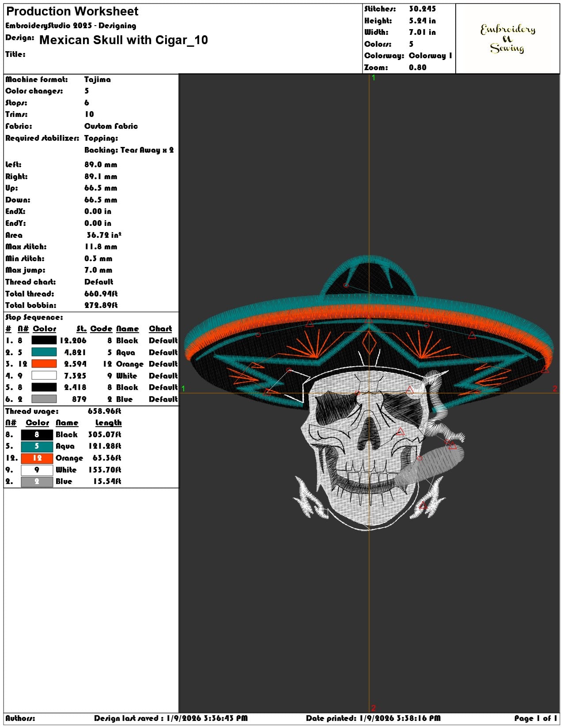Click the Total thread value 660.94ft
563x728 pixels.
101,294
